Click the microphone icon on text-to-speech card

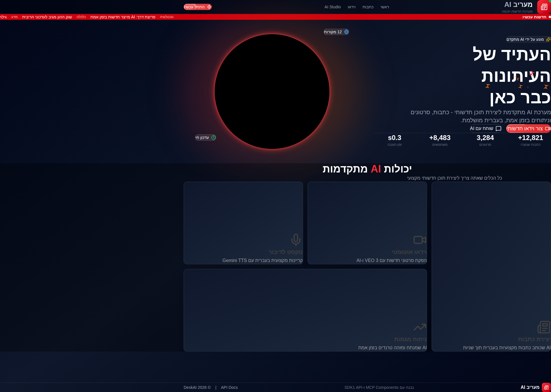[x=296, y=240]
